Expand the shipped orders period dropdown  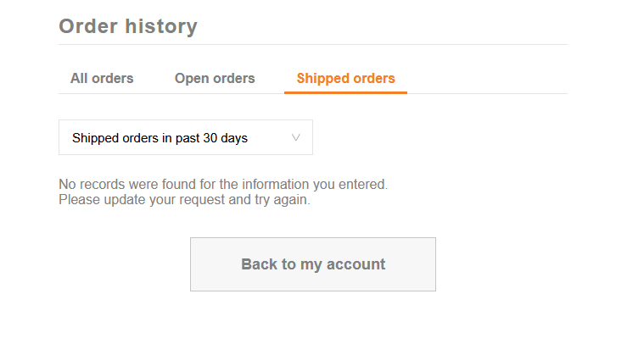186,137
